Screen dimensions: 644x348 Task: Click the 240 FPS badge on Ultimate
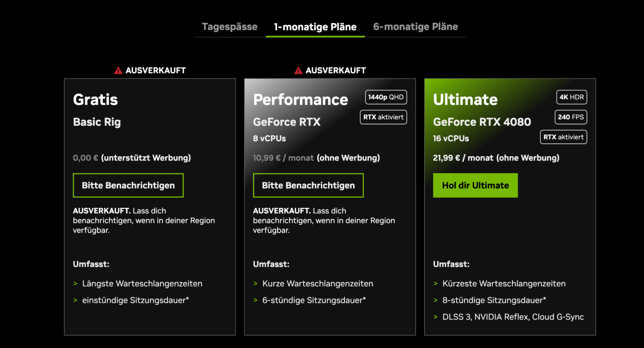point(571,117)
